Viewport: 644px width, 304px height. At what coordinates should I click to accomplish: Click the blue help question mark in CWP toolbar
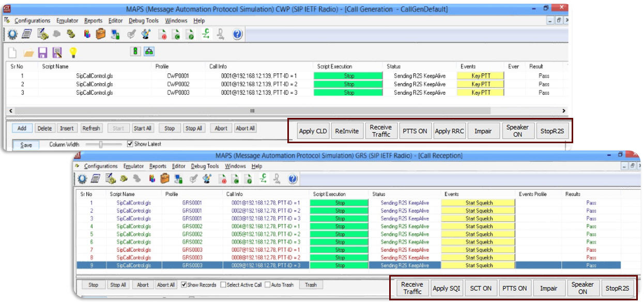[x=237, y=35]
